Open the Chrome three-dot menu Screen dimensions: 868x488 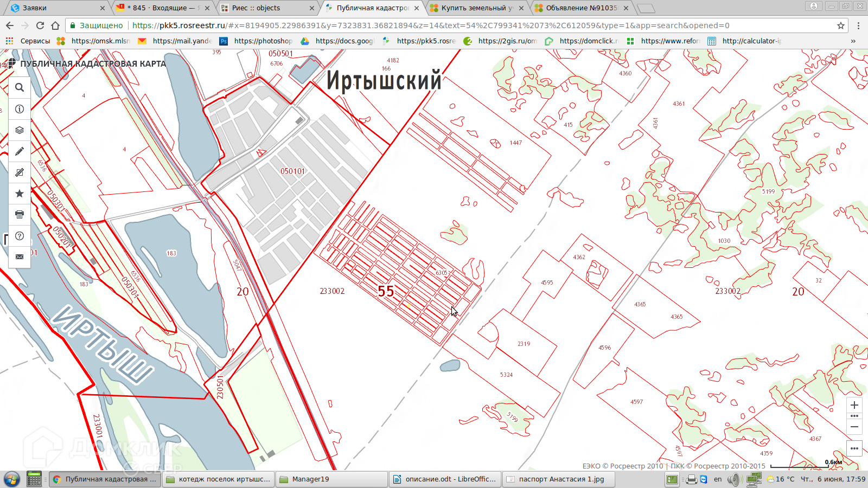(858, 25)
